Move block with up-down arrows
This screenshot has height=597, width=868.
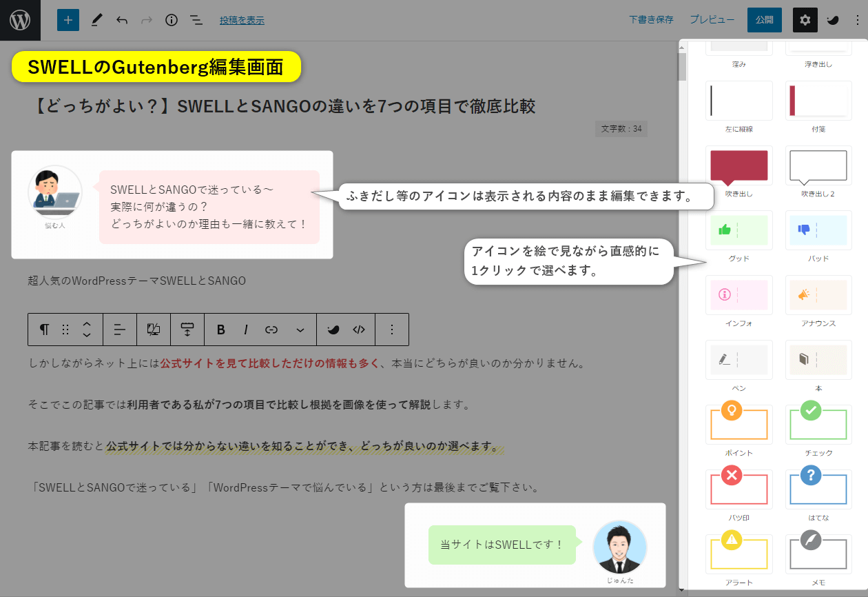87,330
